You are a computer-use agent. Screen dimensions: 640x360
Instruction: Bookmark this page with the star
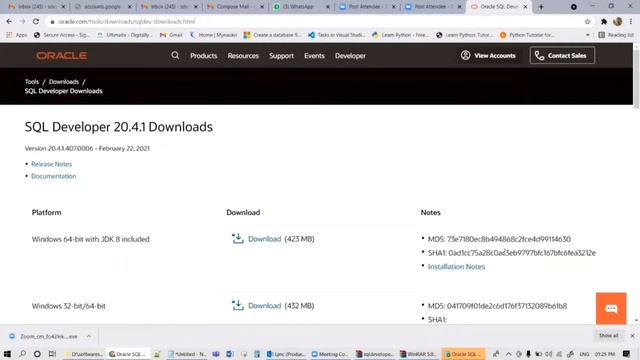pyautogui.click(x=587, y=22)
